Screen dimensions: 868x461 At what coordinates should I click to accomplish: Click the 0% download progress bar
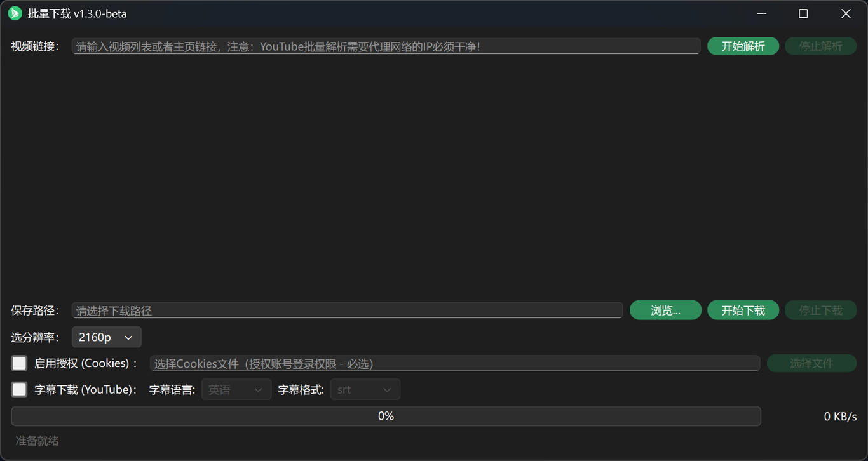pos(386,416)
